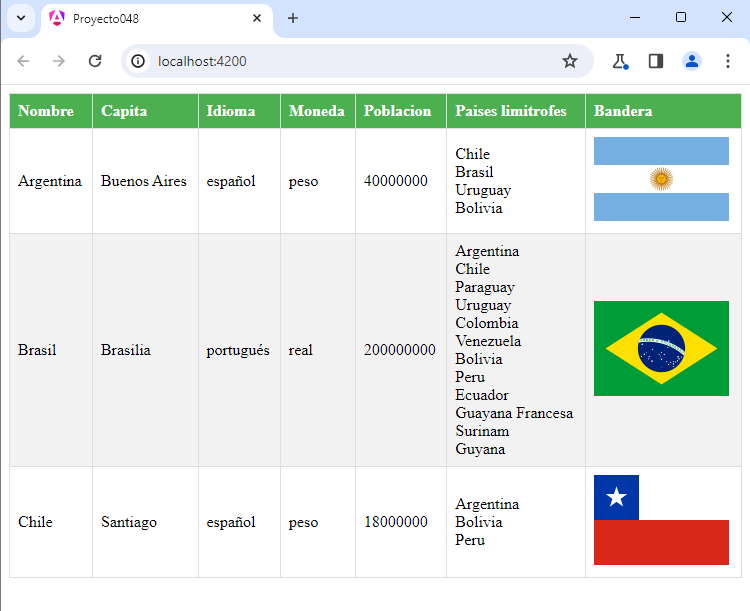The height and width of the screenshot is (611, 750).
Task: Click the Angular favicon on the tab
Action: (57, 18)
